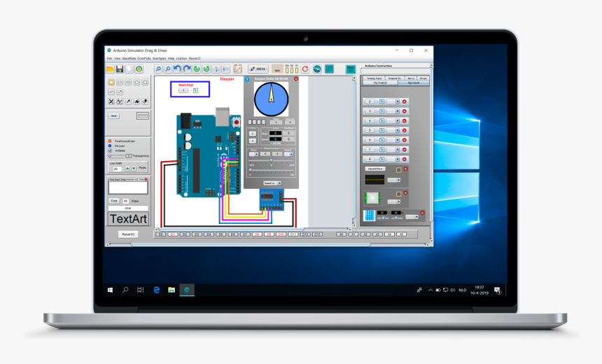Click the green refresh circle toolbar icon
This screenshot has height=364, width=602.
pyautogui.click(x=139, y=69)
